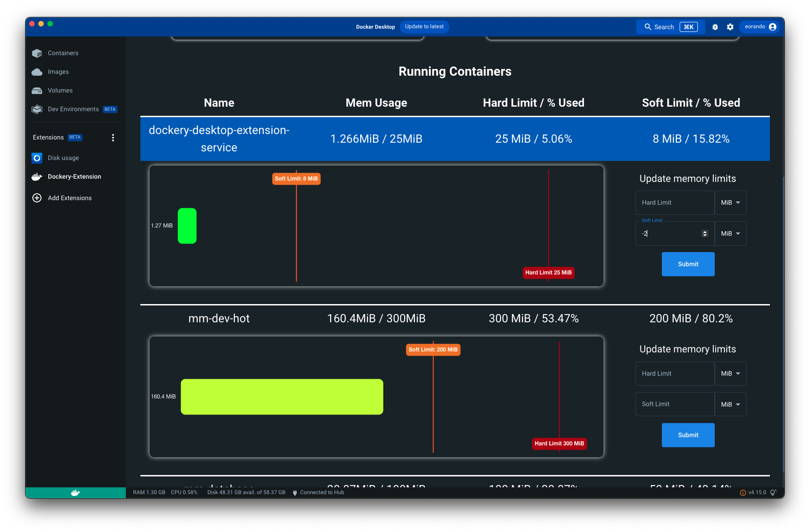Go to Volumes in the sidebar
Screen dimensions: 810x532
tap(60, 91)
